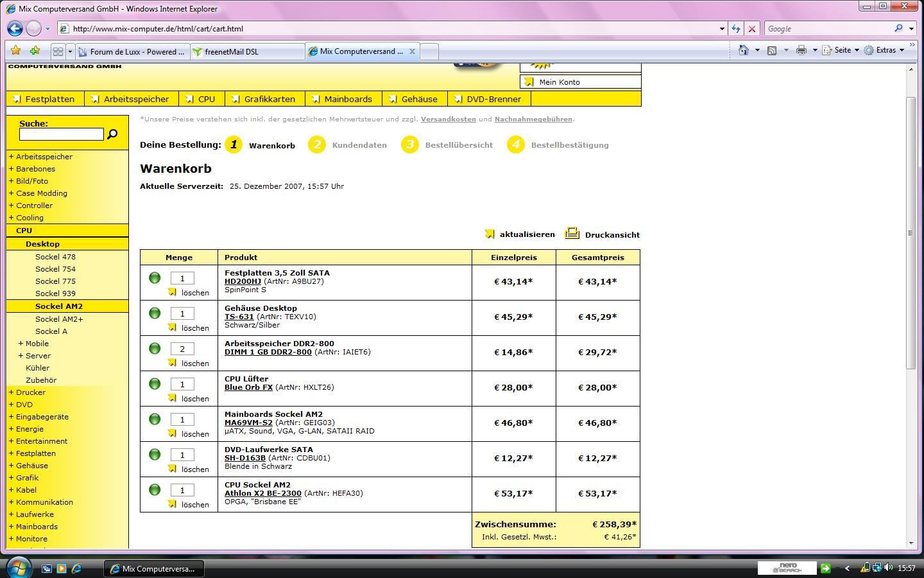Select Sockel 939 in sidebar
The image size is (924, 578).
tap(55, 293)
